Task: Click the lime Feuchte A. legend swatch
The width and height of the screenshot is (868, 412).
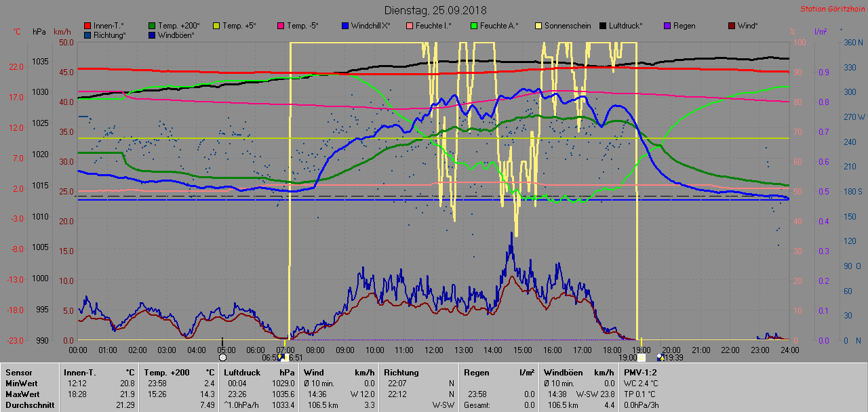Action: (475, 26)
